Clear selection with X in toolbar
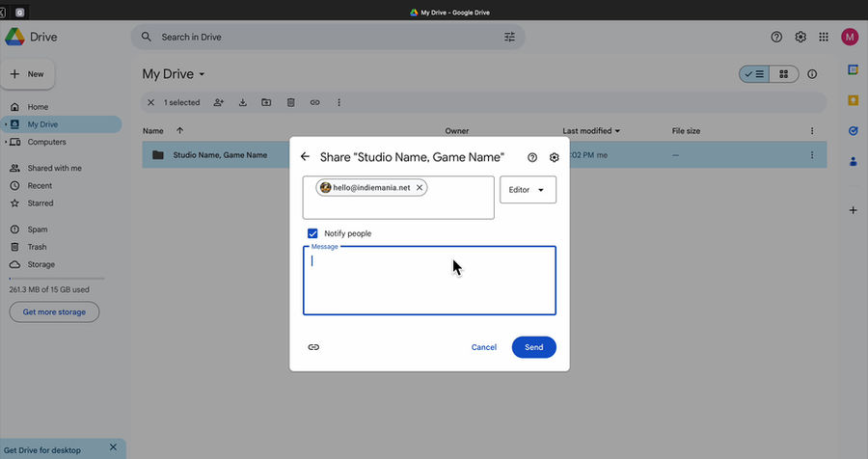The width and height of the screenshot is (868, 459). click(150, 102)
